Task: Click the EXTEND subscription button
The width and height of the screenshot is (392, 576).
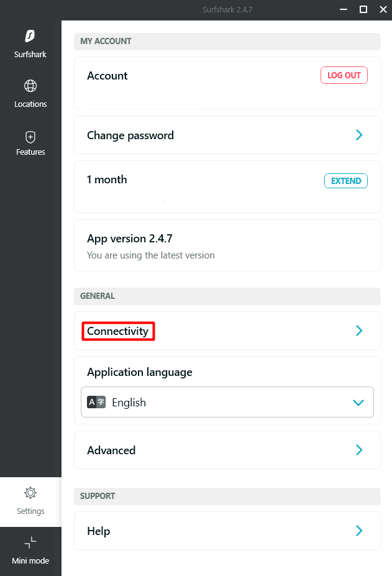Action: [346, 181]
